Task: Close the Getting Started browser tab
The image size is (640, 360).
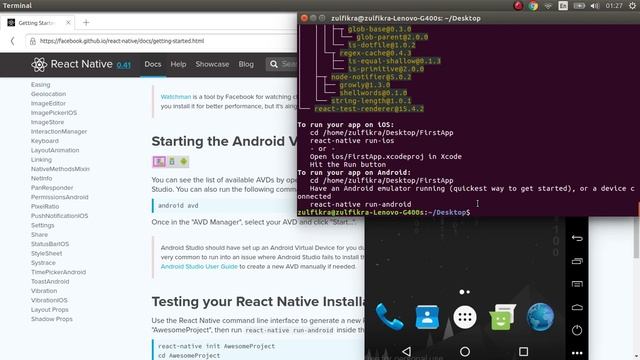Action: [68, 22]
